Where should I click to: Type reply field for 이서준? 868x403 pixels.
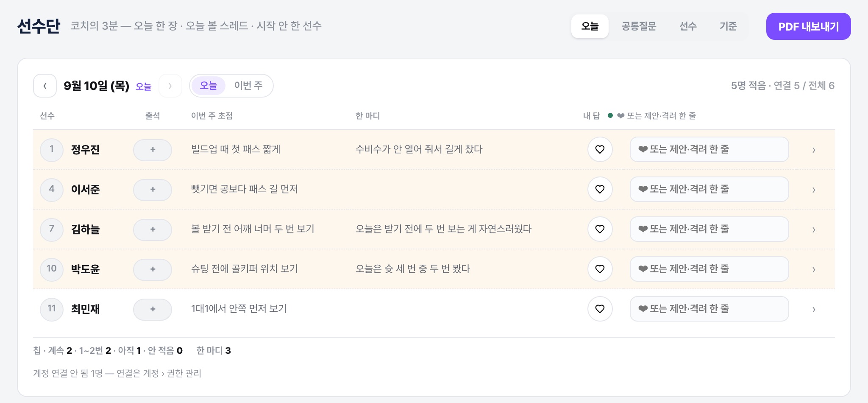(x=709, y=189)
